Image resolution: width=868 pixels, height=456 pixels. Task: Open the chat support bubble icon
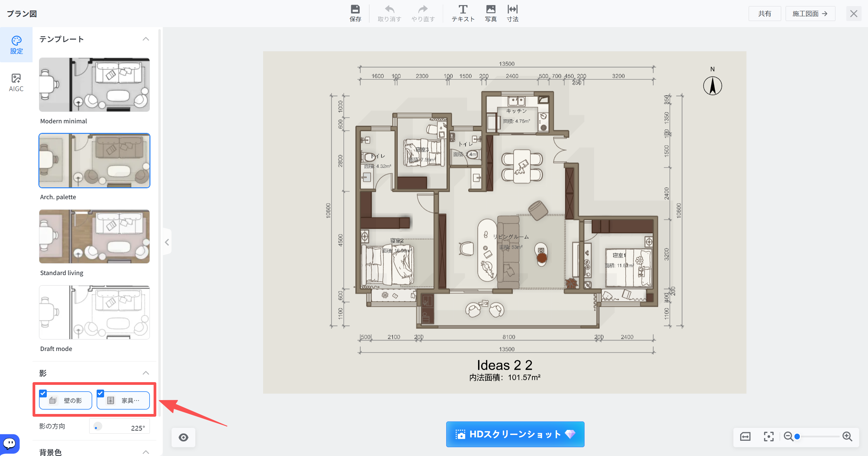point(9,443)
